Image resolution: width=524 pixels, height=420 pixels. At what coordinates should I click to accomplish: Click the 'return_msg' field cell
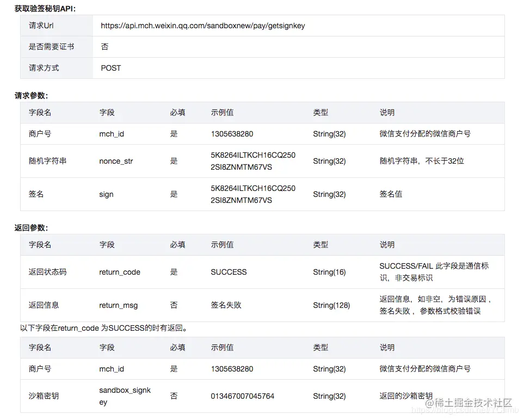118,305
